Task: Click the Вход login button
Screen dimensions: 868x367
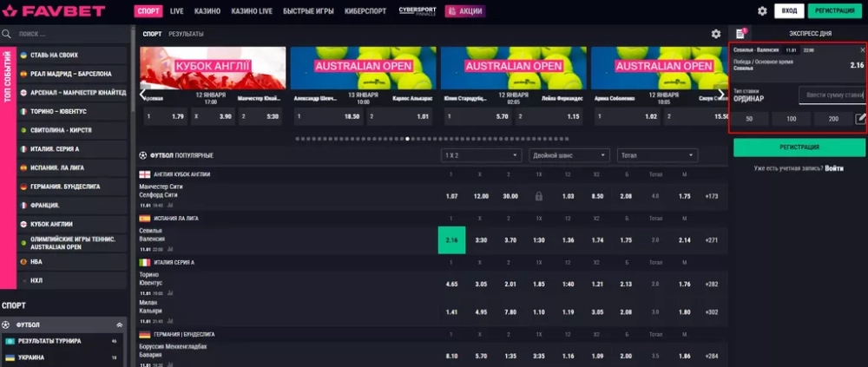Action: coord(789,11)
